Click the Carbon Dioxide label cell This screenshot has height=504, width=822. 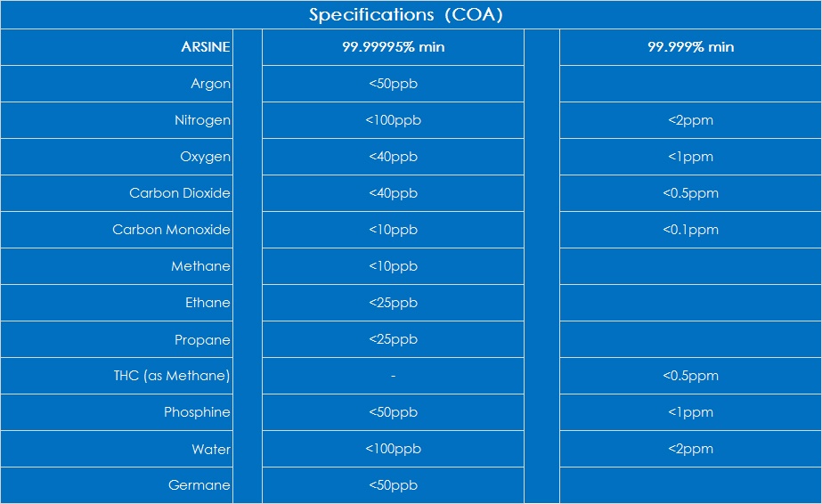click(180, 193)
